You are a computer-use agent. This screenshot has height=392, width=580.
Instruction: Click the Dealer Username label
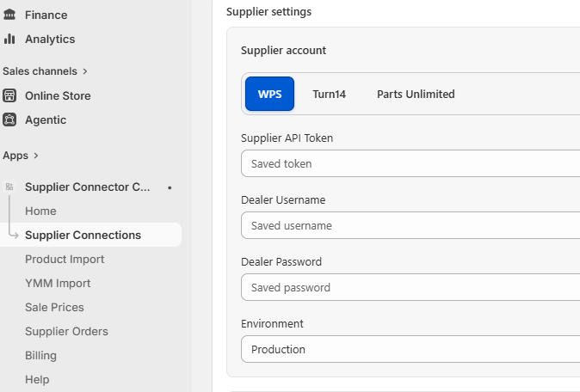click(x=283, y=200)
